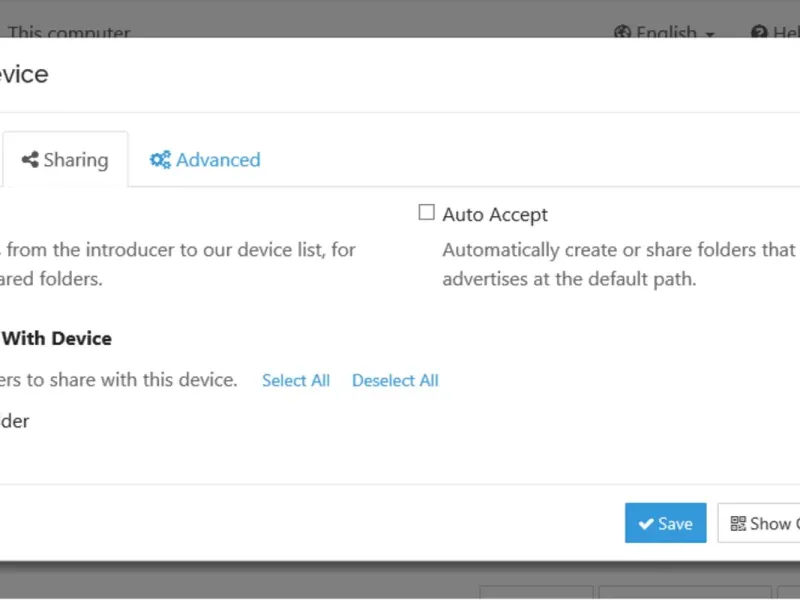The image size is (800, 600).
Task: Click the question mark Help icon
Action: tap(758, 33)
